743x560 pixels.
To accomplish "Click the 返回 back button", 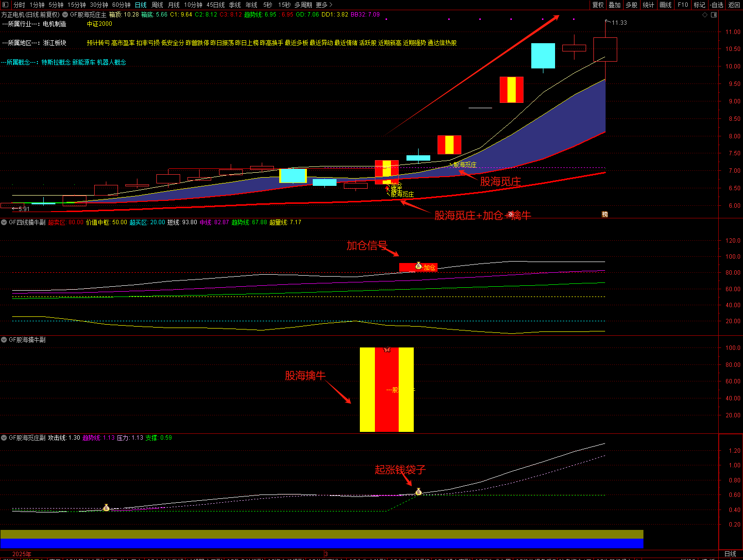I will [x=734, y=5].
